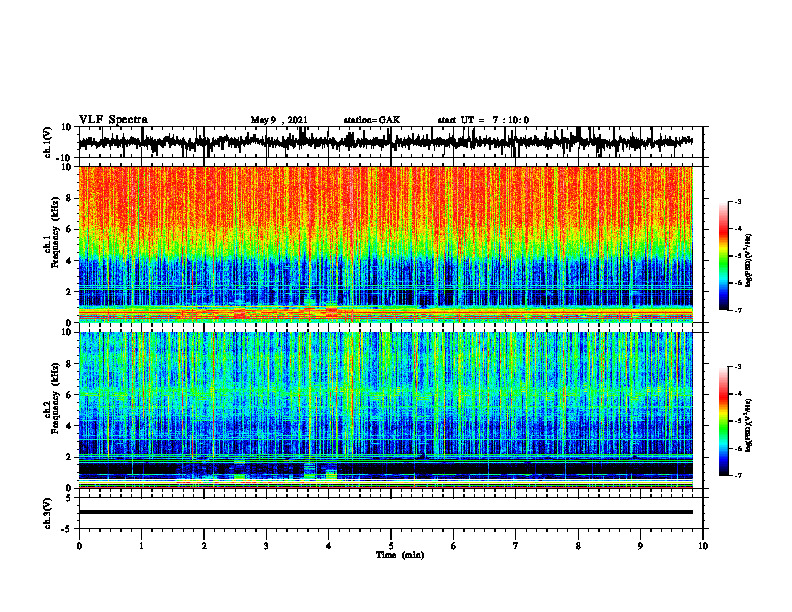Click the "3" tick on the Time axis
Screen dimensions: 792x612
pos(266,546)
